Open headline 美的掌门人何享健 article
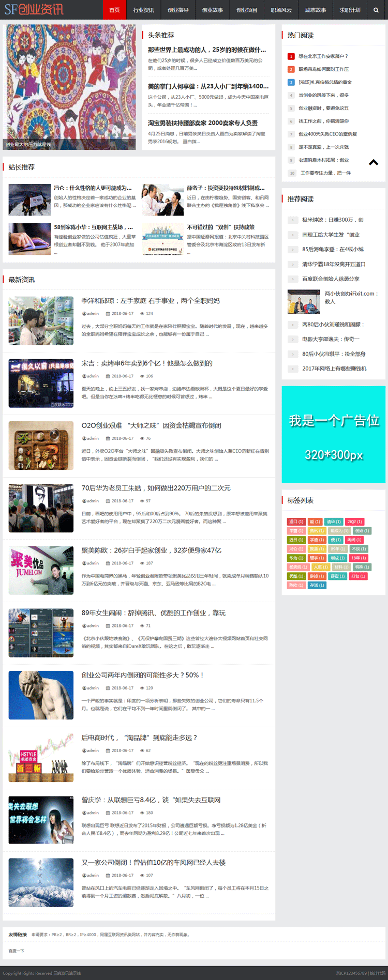 tap(208, 86)
